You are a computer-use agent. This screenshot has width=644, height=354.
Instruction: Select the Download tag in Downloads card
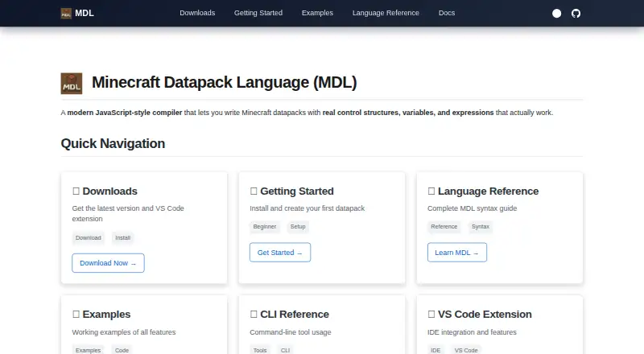(89, 238)
